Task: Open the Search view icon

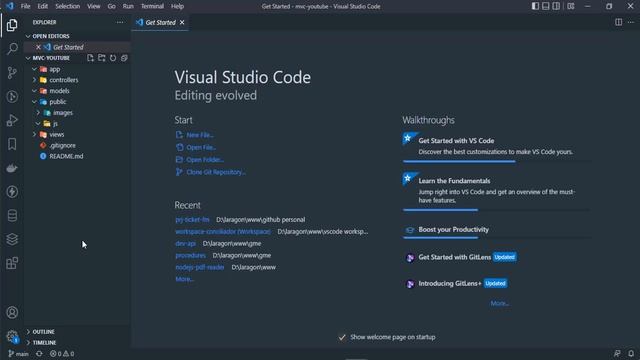Action: coord(12,49)
